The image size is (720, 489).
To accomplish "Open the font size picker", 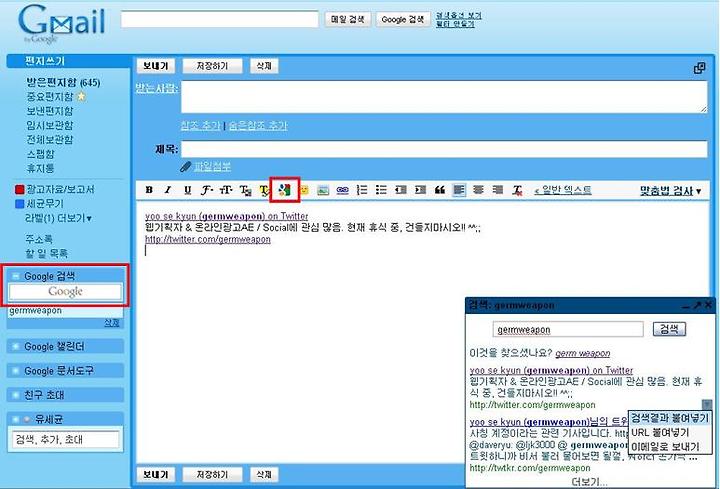I will tap(226, 190).
